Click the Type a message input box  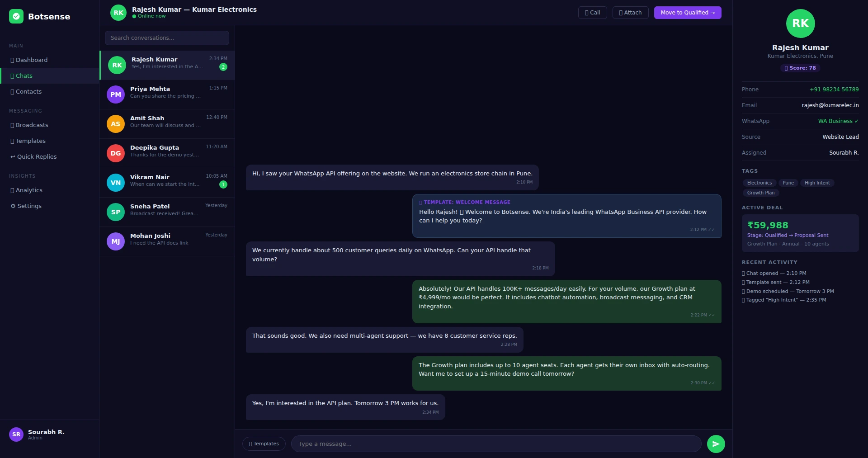pyautogui.click(x=495, y=444)
